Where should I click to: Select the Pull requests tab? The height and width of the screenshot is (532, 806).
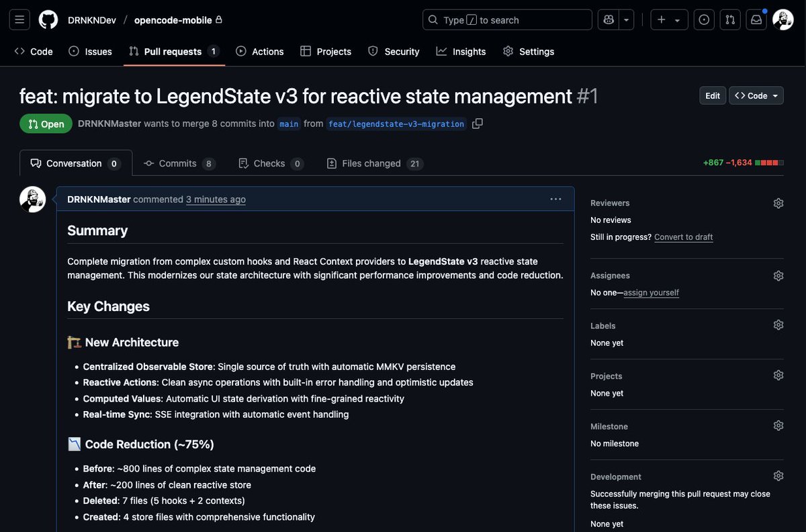(173, 51)
